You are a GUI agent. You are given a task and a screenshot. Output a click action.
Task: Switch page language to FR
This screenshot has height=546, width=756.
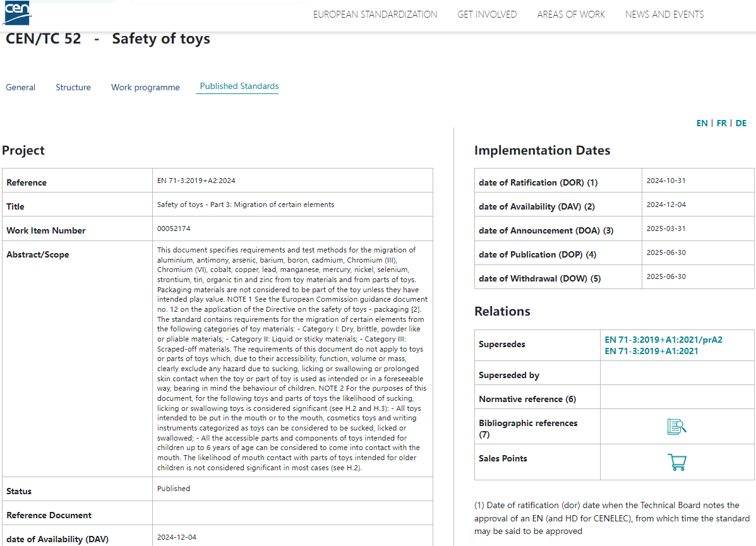click(721, 123)
